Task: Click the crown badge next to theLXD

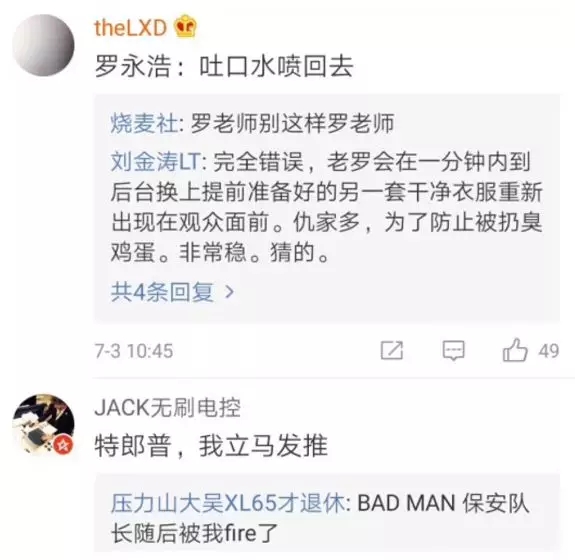Action: coord(185,26)
